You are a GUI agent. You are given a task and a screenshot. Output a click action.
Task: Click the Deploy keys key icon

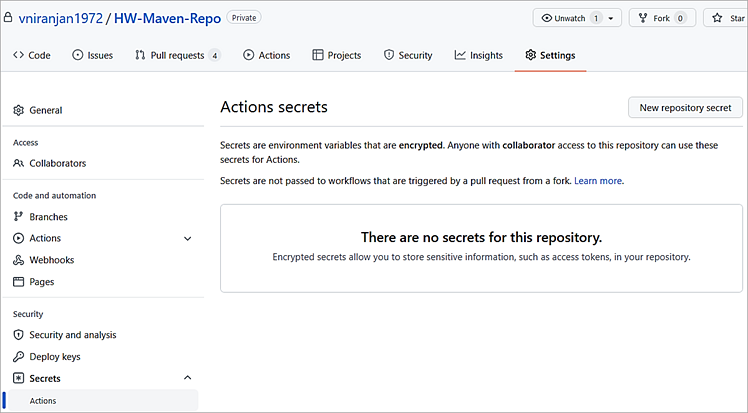coord(19,357)
